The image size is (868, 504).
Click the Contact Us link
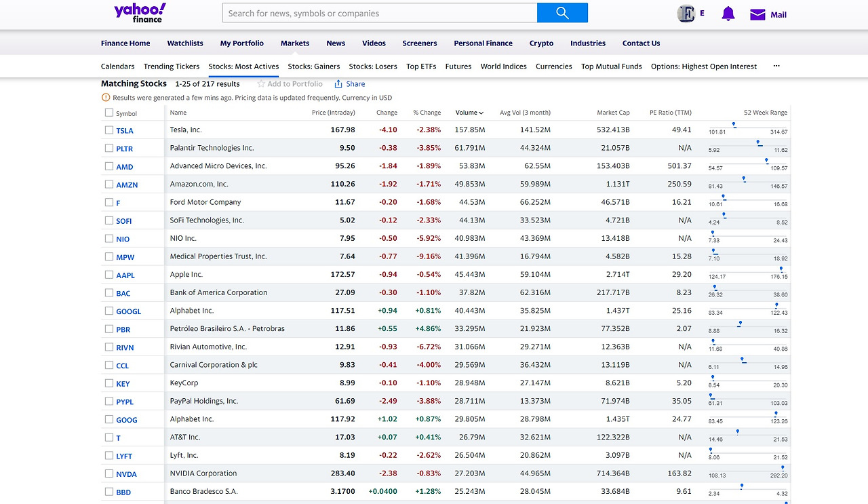click(x=641, y=43)
